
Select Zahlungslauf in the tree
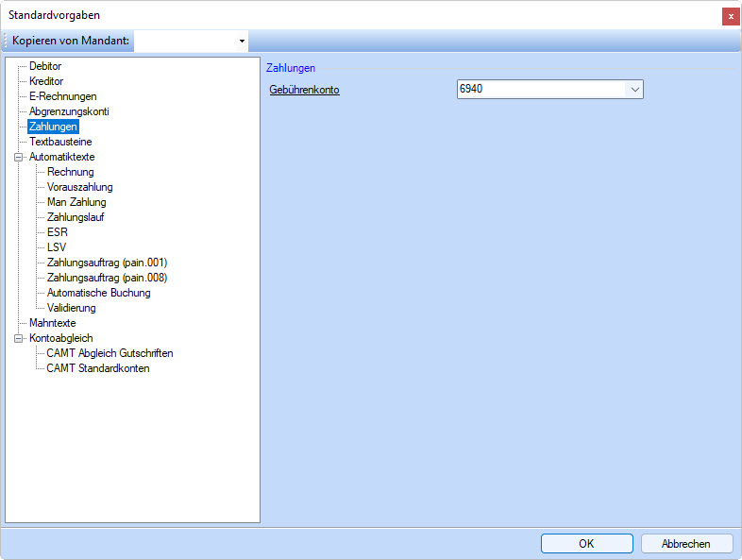pos(76,217)
